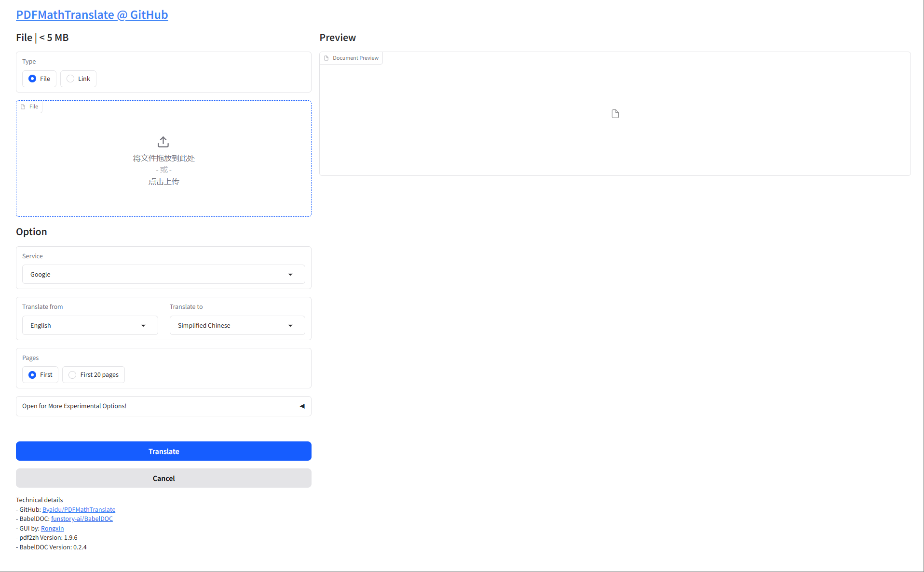Open PDFMathTranslate @ GitHub header link
This screenshot has height=572, width=924.
pyautogui.click(x=92, y=15)
